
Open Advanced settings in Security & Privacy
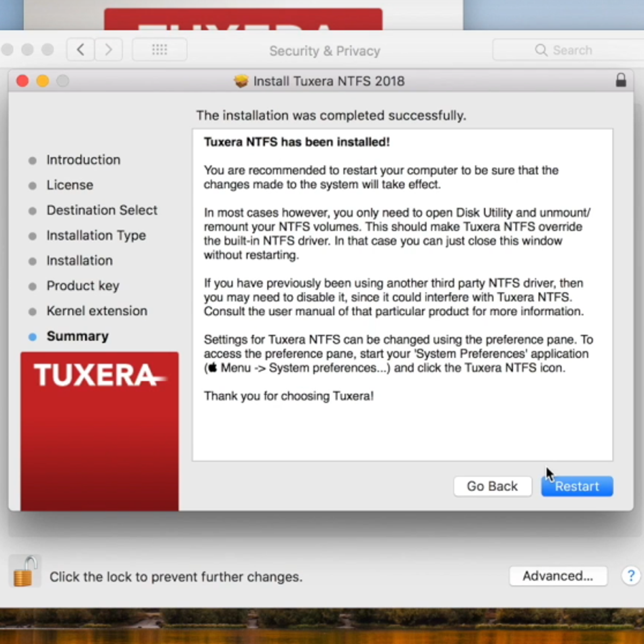pyautogui.click(x=558, y=576)
